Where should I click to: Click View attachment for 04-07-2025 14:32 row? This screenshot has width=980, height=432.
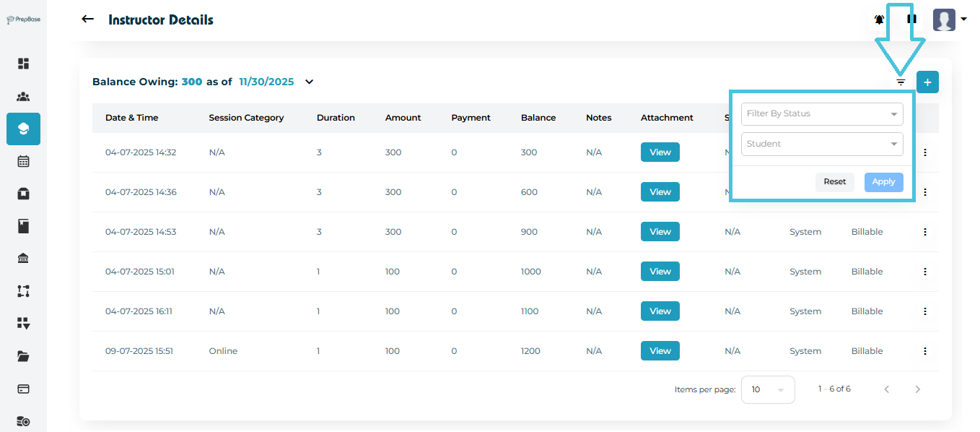click(x=660, y=152)
